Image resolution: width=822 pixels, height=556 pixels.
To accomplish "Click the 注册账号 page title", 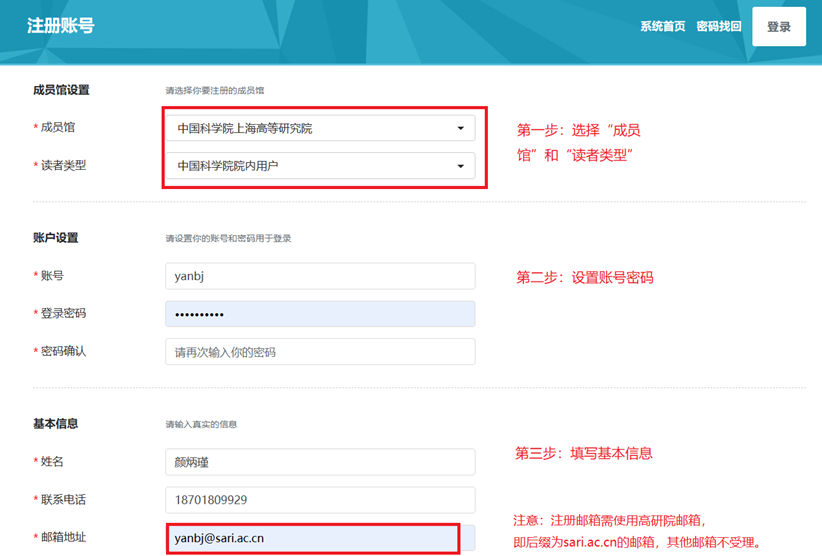I will pyautogui.click(x=60, y=26).
